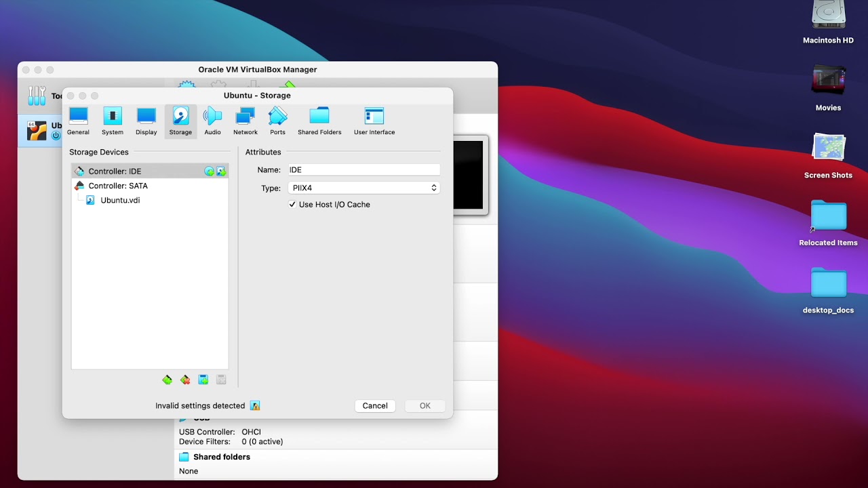Click the USB Controller: OHCI text

click(x=220, y=432)
